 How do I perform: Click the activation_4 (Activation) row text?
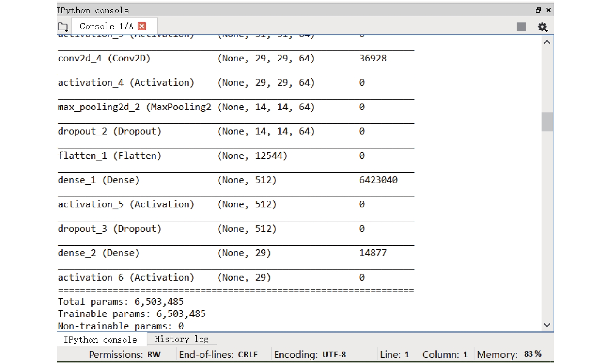126,83
